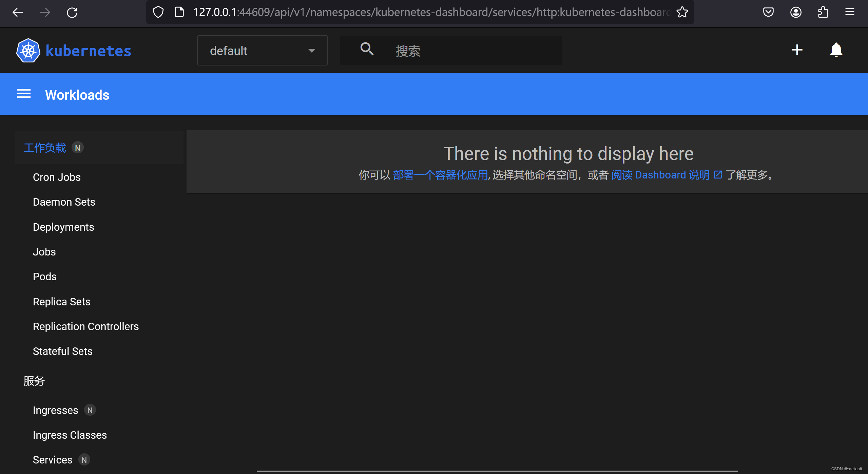Focus the 搜索 search input field
This screenshot has height=474, width=868.
[451, 51]
